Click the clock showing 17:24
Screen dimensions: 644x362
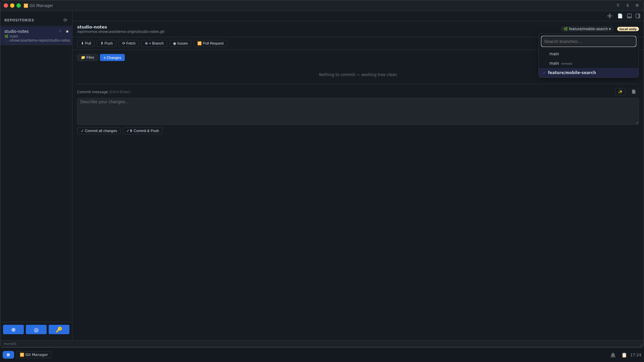coord(636,355)
